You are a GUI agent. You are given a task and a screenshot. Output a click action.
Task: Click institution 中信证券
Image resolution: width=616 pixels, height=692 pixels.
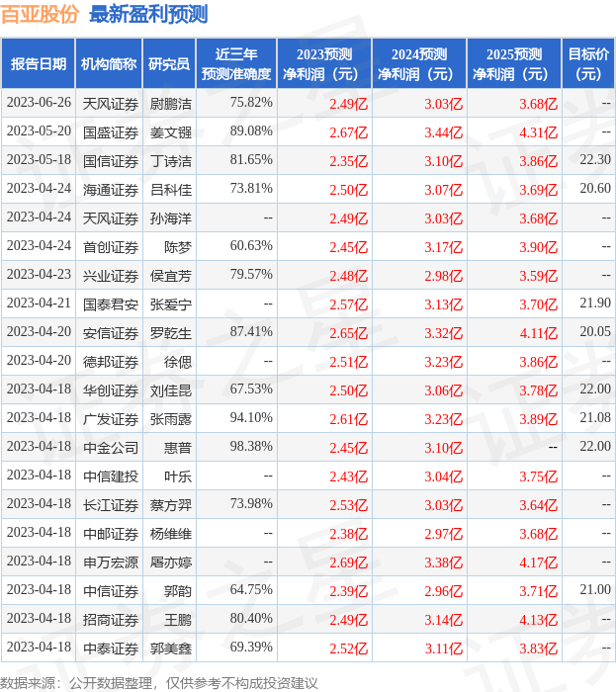coord(111,592)
